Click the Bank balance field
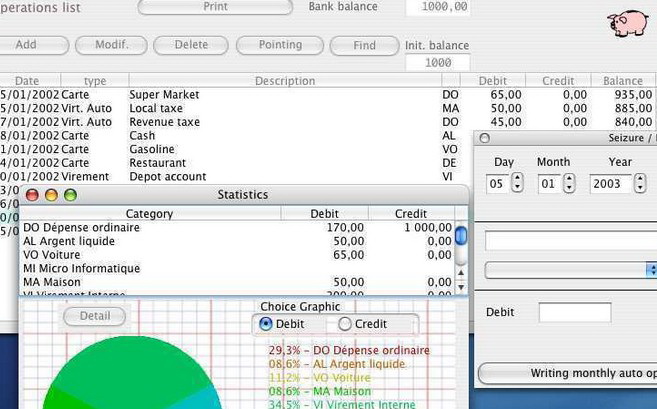Screen dimensions: 657x409 437,7
